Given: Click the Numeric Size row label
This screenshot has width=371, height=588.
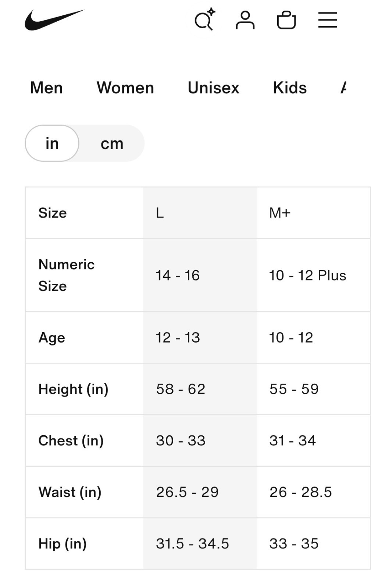Looking at the screenshot, I should [x=67, y=275].
